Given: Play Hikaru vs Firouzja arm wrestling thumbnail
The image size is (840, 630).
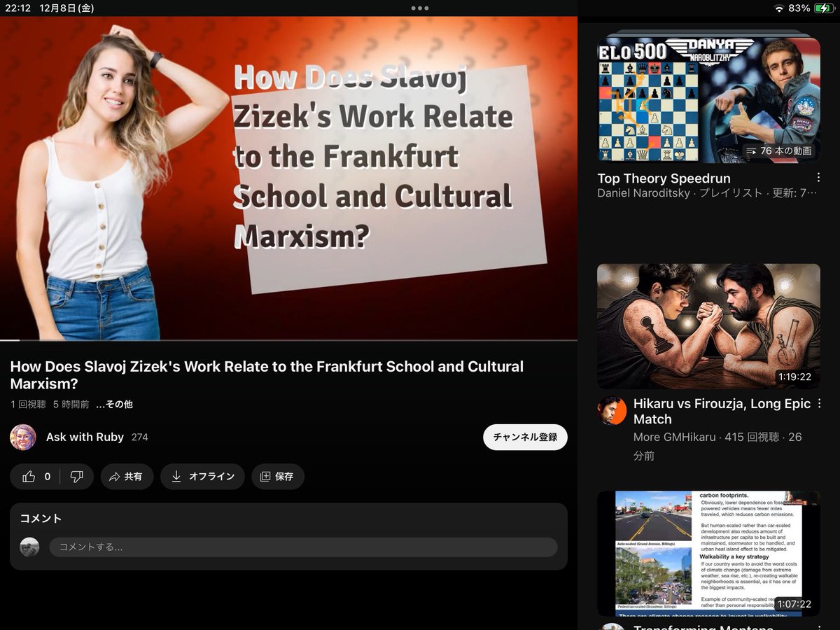Looking at the screenshot, I should click(x=708, y=326).
